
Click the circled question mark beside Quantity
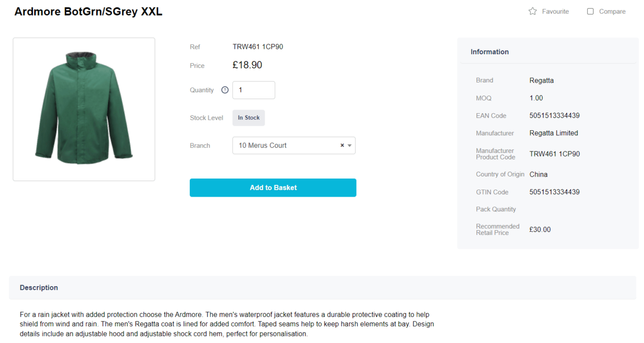pyautogui.click(x=224, y=90)
